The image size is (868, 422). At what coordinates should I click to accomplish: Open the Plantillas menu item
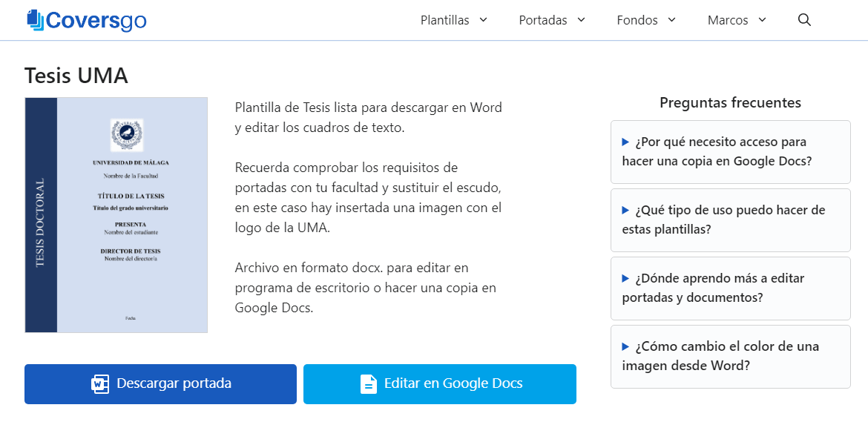pyautogui.click(x=444, y=21)
